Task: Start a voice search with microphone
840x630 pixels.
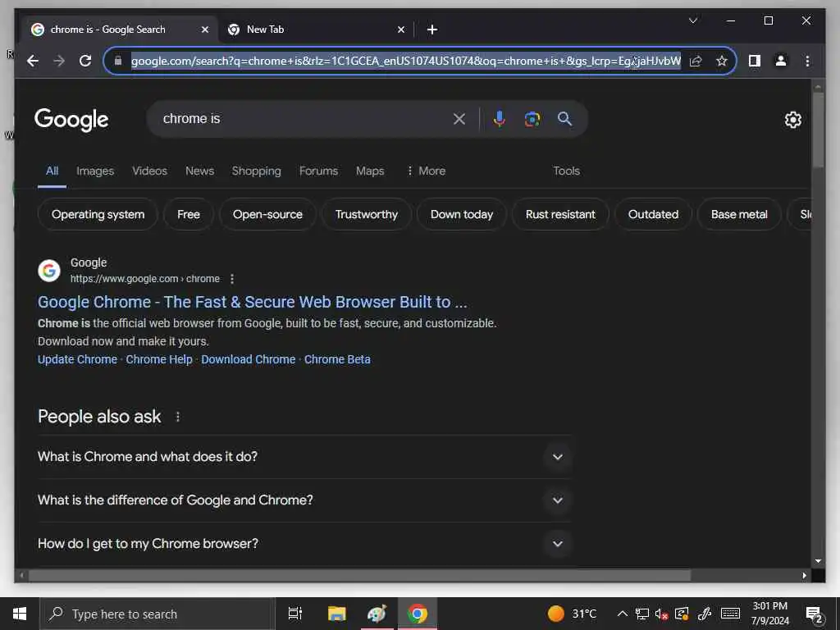Action: click(x=500, y=119)
